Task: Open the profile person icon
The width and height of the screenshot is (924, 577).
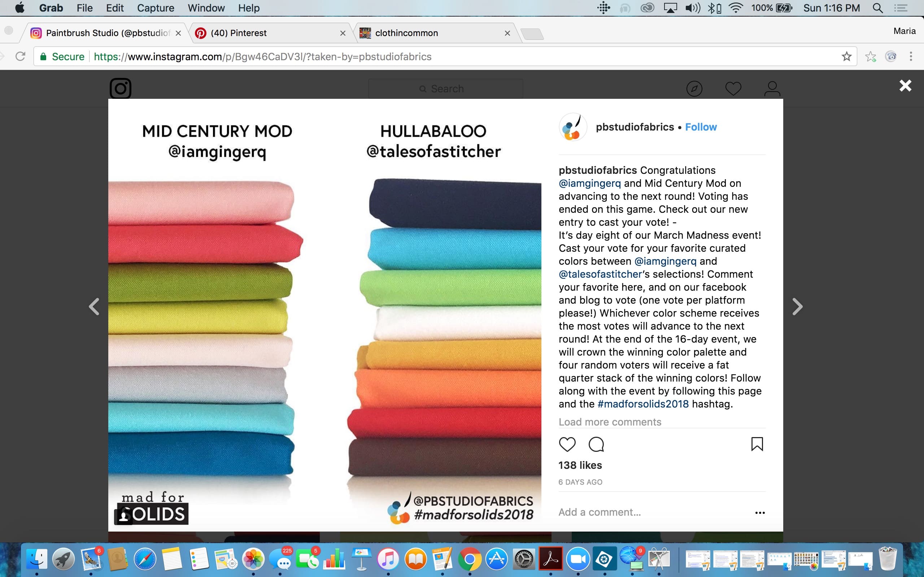Action: pyautogui.click(x=772, y=89)
